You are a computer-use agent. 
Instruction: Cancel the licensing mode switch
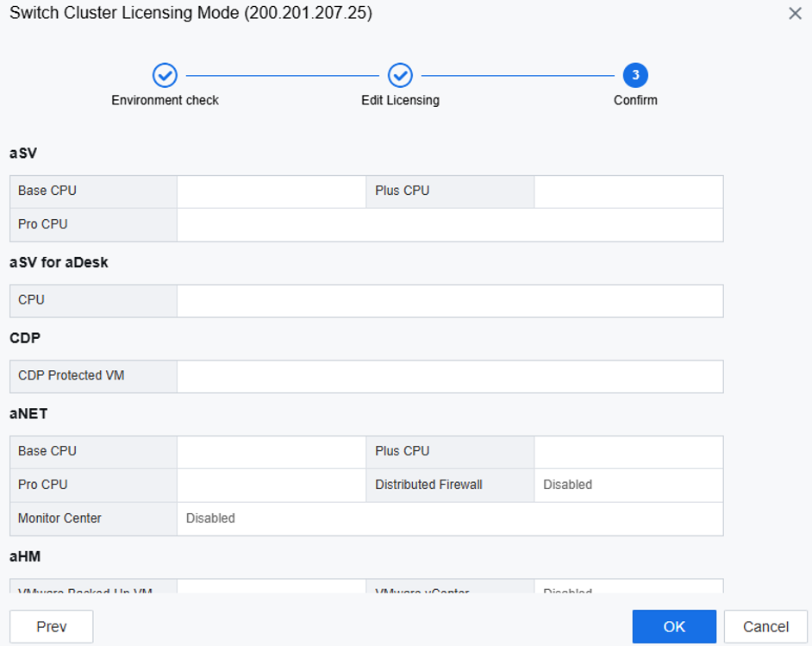(765, 627)
